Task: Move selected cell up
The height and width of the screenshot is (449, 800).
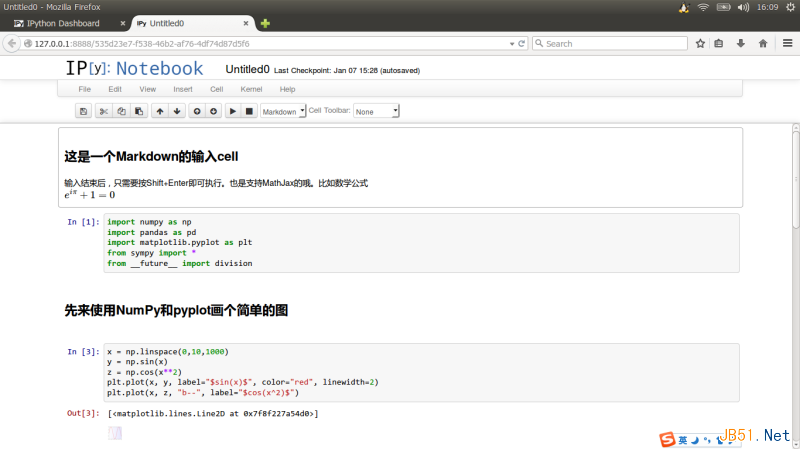Action: click(x=160, y=111)
